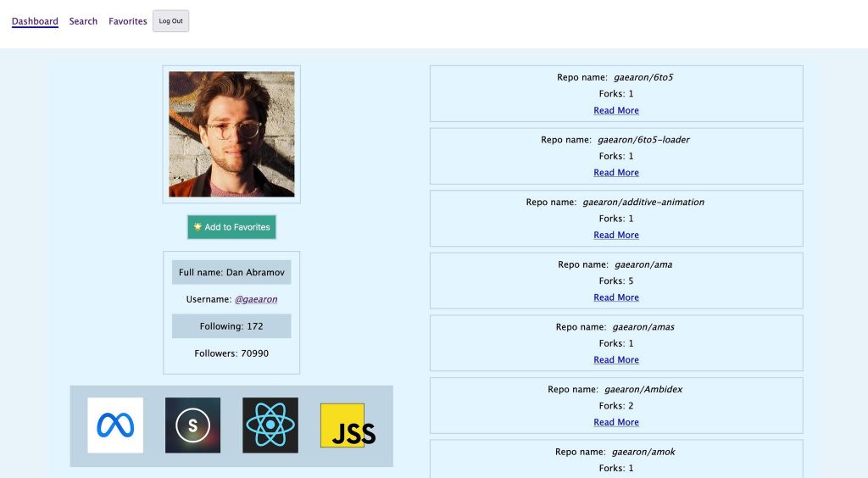Click the yellow JSS logo icon
This screenshot has width=868, height=478.
point(348,425)
